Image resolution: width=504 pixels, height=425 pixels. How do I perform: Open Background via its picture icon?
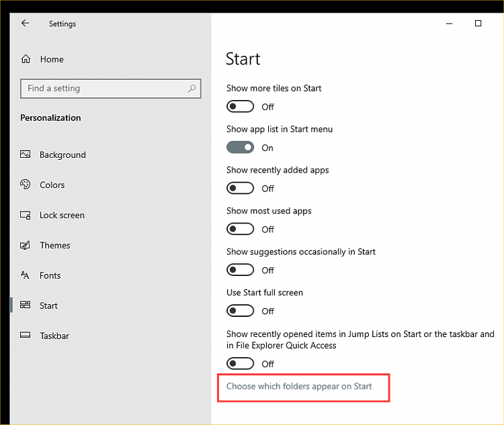[x=26, y=154]
